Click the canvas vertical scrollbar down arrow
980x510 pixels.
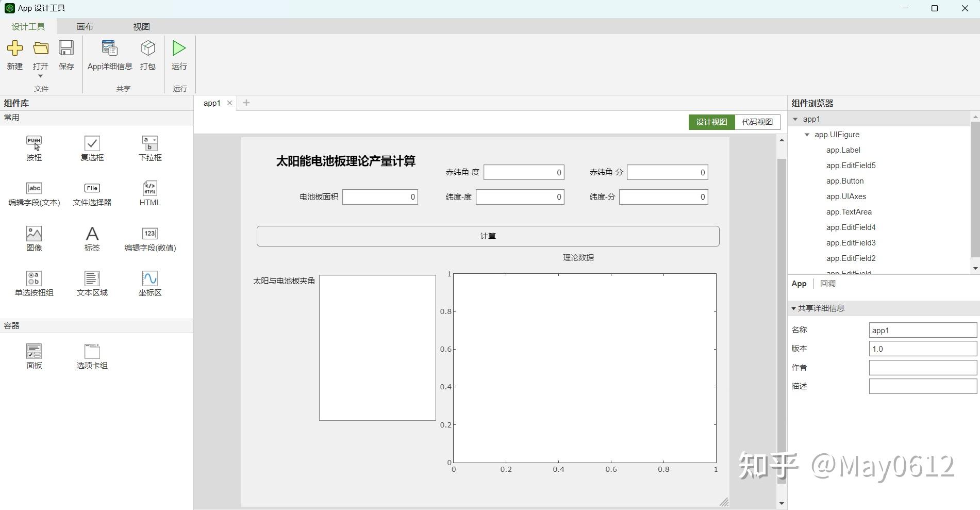click(x=782, y=503)
